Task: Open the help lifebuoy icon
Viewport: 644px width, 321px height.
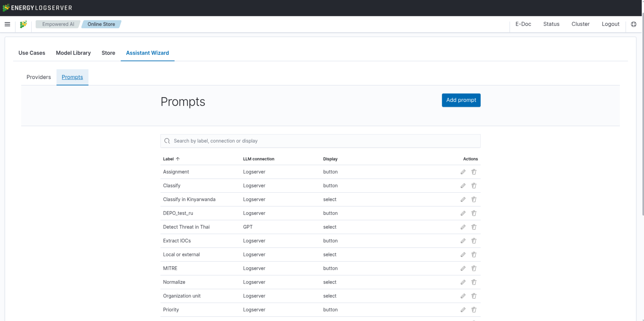Action: pyautogui.click(x=633, y=24)
